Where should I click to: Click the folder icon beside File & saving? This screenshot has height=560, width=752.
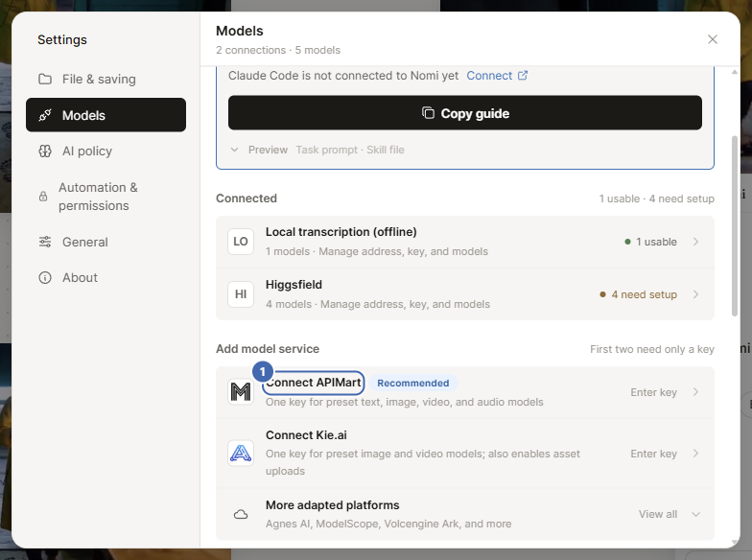click(x=45, y=79)
